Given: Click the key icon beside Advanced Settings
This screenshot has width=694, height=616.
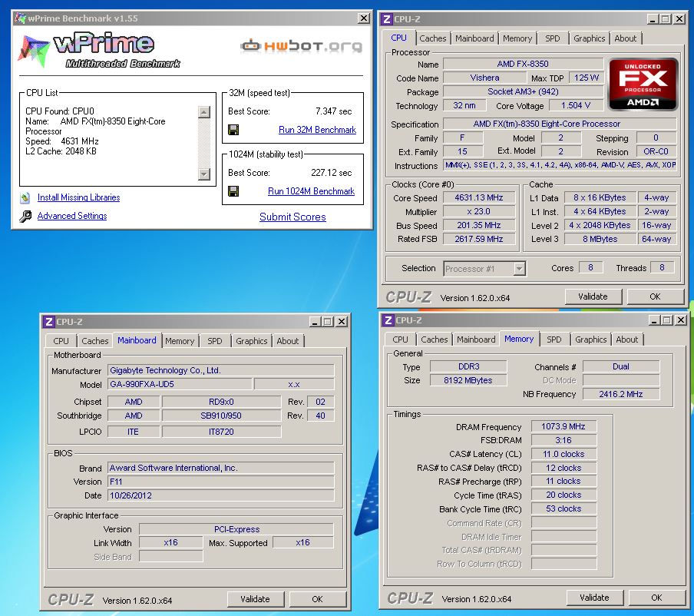Looking at the screenshot, I should coord(25,217).
